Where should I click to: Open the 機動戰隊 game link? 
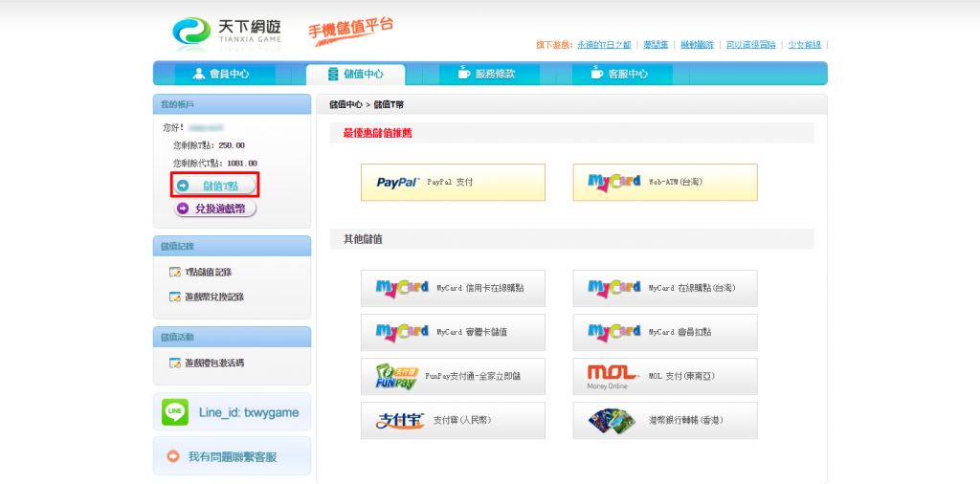click(x=697, y=45)
